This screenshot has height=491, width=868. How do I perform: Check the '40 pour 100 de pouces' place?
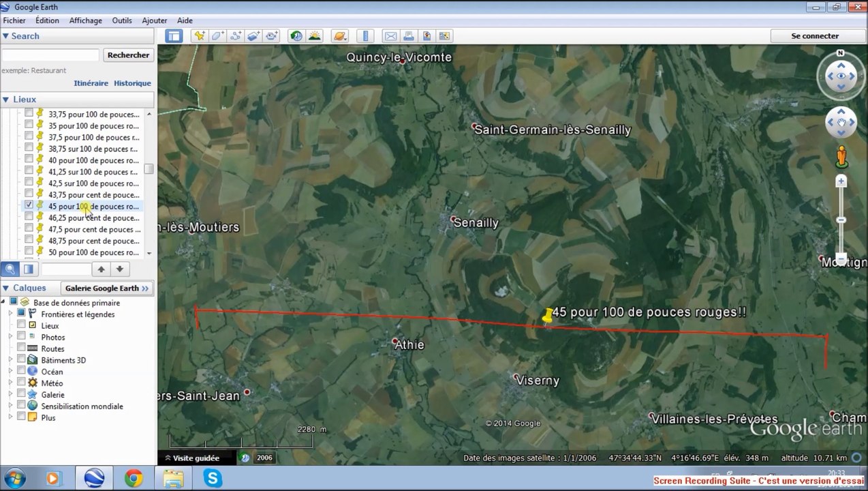(x=29, y=159)
